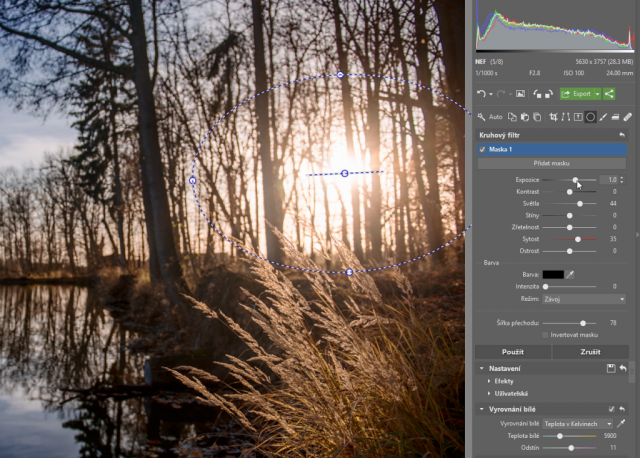Image resolution: width=640 pixels, height=458 pixels.
Task: Click the green Export button
Action: click(x=576, y=94)
